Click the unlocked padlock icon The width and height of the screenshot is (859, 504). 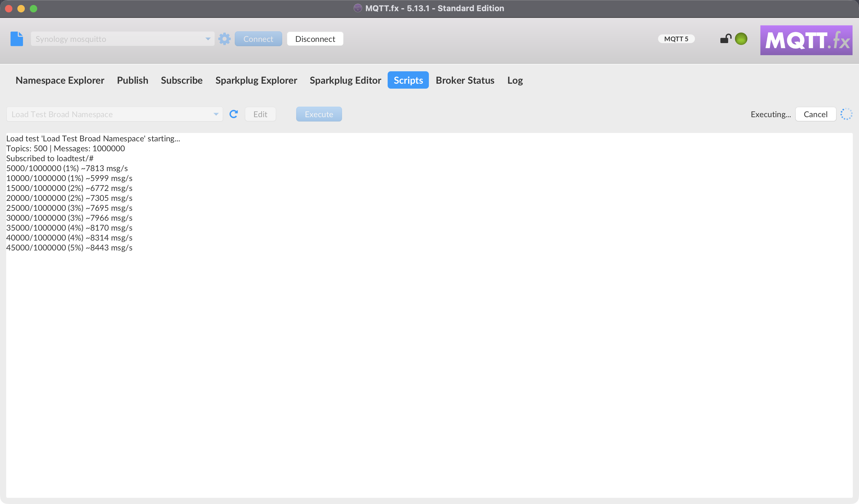[725, 38]
